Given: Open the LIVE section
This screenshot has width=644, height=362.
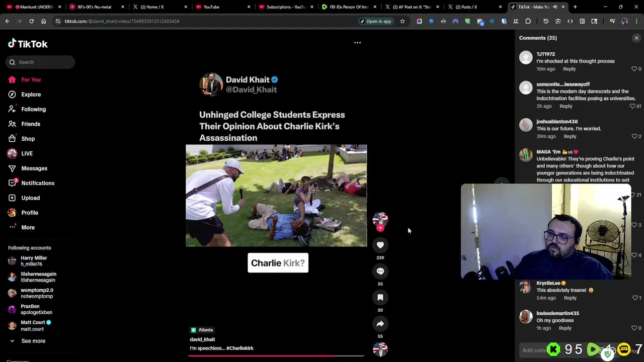Looking at the screenshot, I should (20, 153).
